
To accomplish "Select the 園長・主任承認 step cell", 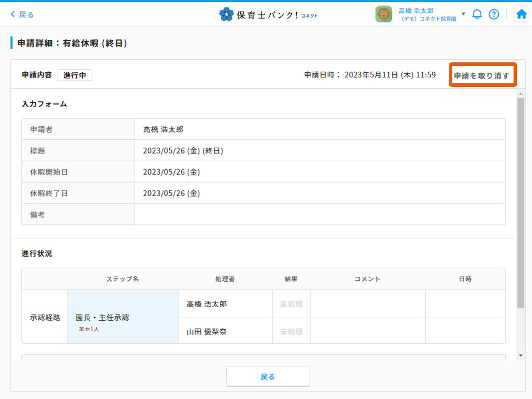I will (123, 318).
